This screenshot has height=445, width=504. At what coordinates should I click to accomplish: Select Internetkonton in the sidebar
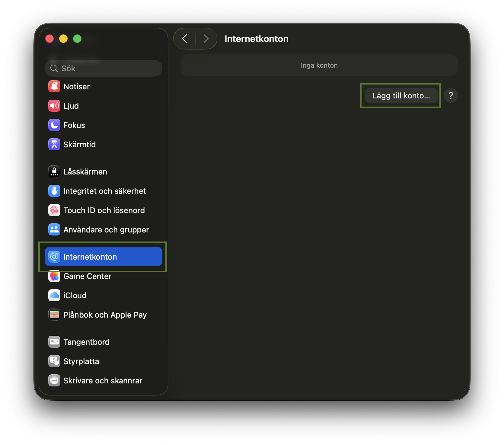click(103, 257)
